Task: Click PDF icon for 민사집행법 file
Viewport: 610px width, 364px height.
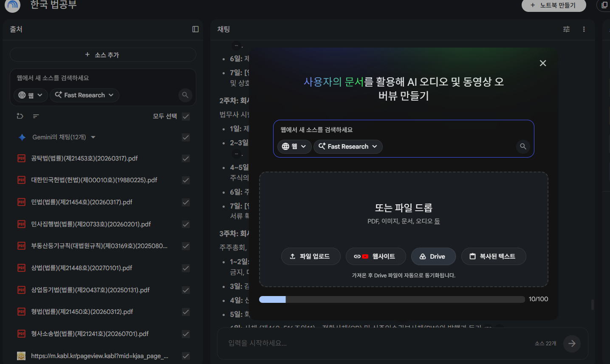Action: 21,224
